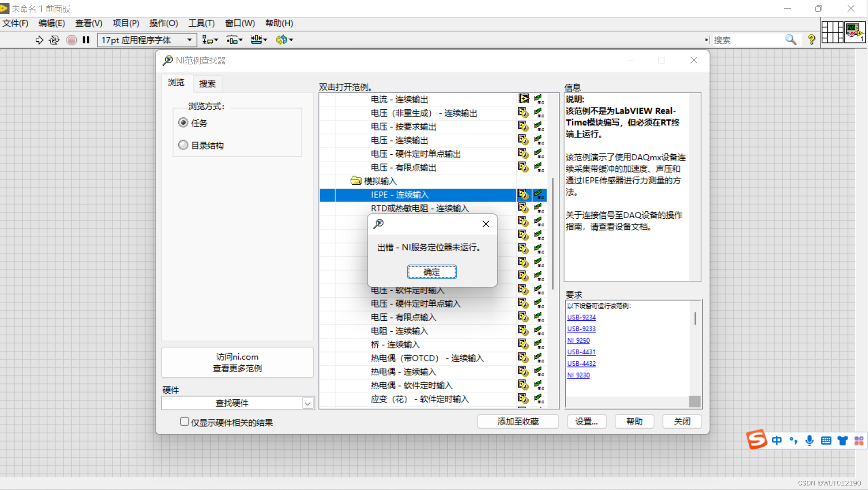Open the Resize Objects toolbar dropdown
The height and width of the screenshot is (490, 868).
click(x=259, y=40)
